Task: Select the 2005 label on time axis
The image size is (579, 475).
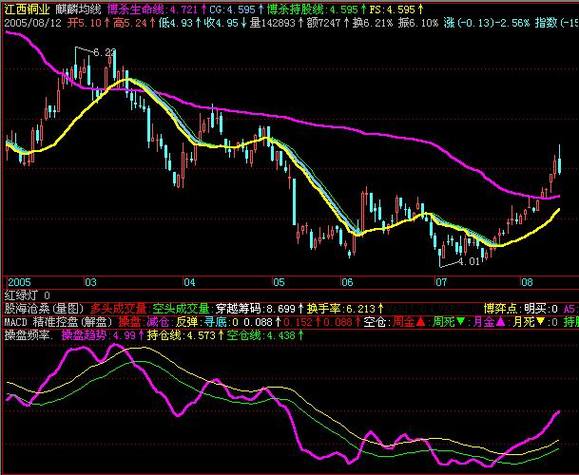Action: coord(20,282)
